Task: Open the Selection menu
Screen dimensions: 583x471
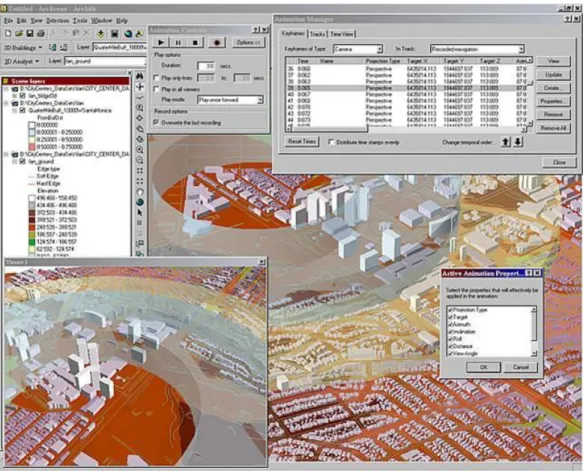Action: coord(57,20)
